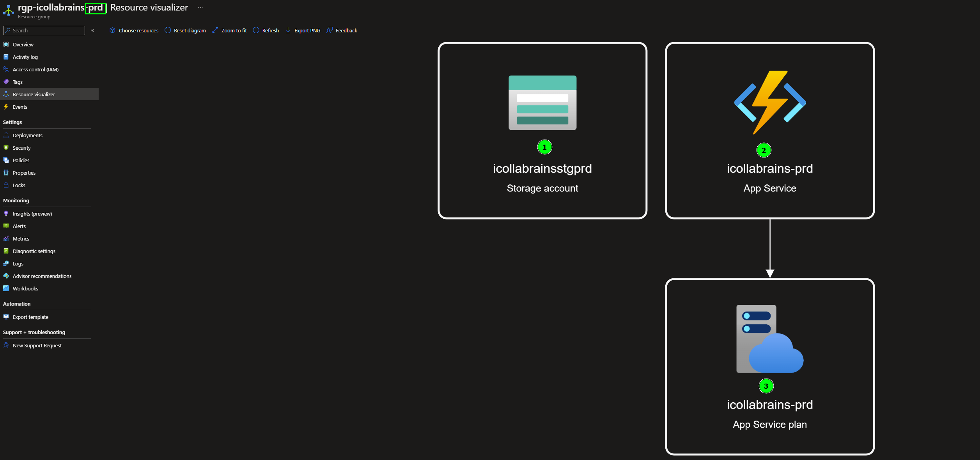
Task: Click the Workbooks sidebar label
Action: point(25,288)
